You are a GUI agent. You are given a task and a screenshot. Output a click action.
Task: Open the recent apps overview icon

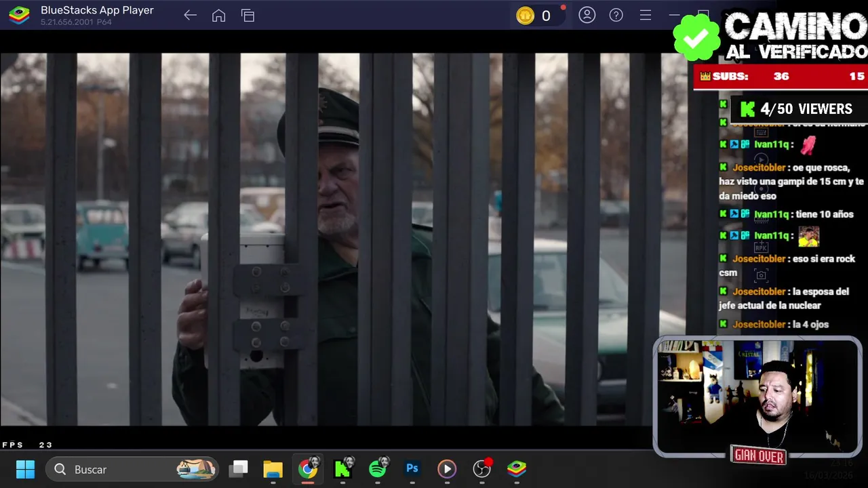(248, 16)
